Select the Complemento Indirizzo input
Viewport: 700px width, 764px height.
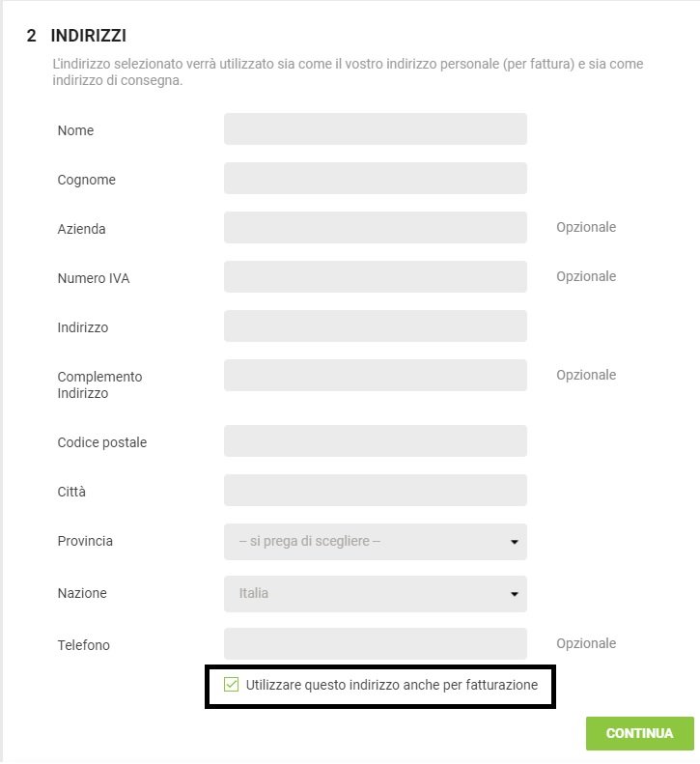[x=375, y=375]
